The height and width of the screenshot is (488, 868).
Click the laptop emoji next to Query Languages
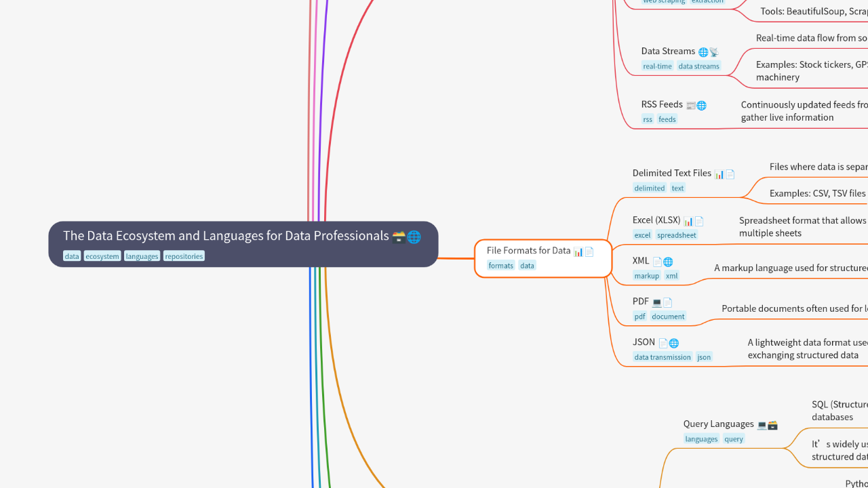click(x=762, y=425)
